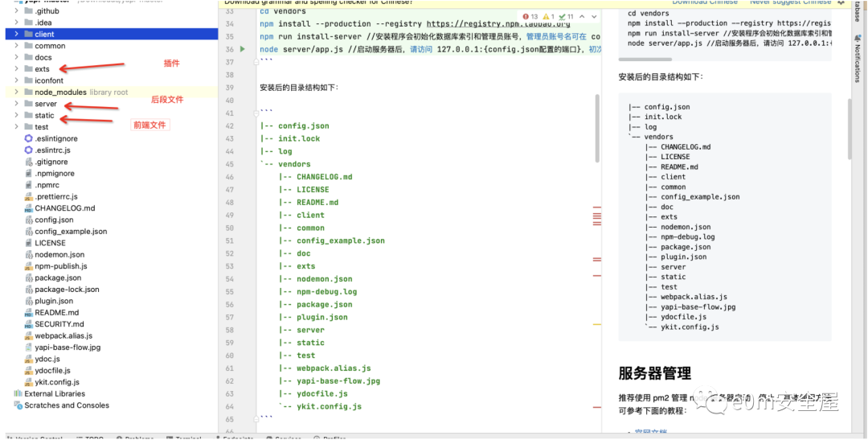Expand the iconfont folder chevron

17,81
